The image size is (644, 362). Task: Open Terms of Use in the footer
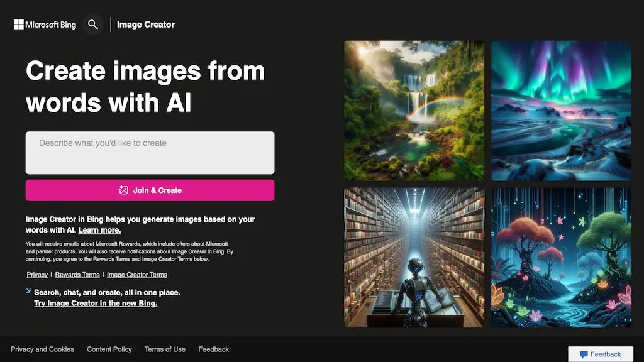[165, 349]
